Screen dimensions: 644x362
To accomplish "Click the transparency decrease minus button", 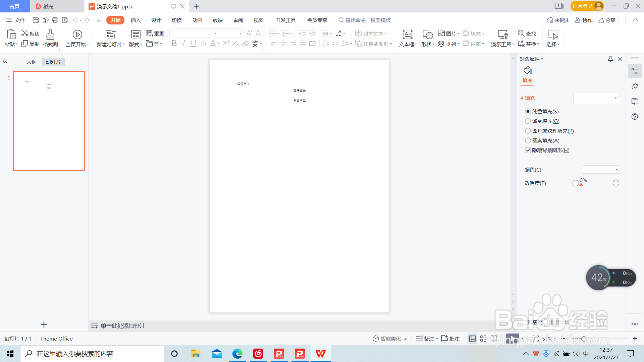I will pyautogui.click(x=576, y=183).
